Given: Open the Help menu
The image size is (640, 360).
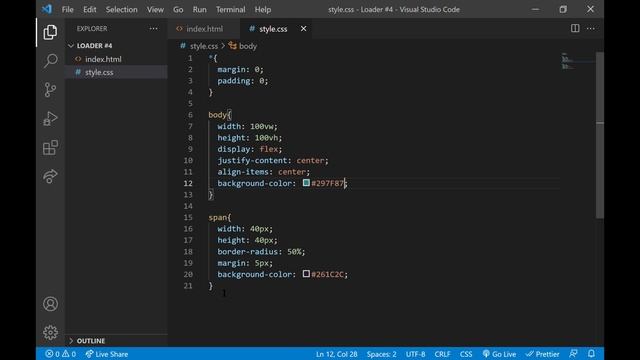Looking at the screenshot, I should click(262, 9).
